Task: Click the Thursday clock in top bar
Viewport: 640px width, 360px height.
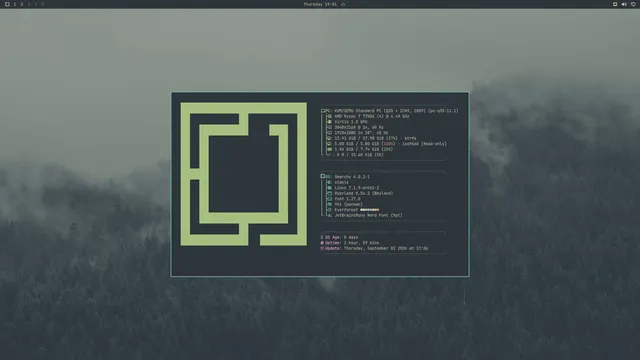Action: coord(320,4)
